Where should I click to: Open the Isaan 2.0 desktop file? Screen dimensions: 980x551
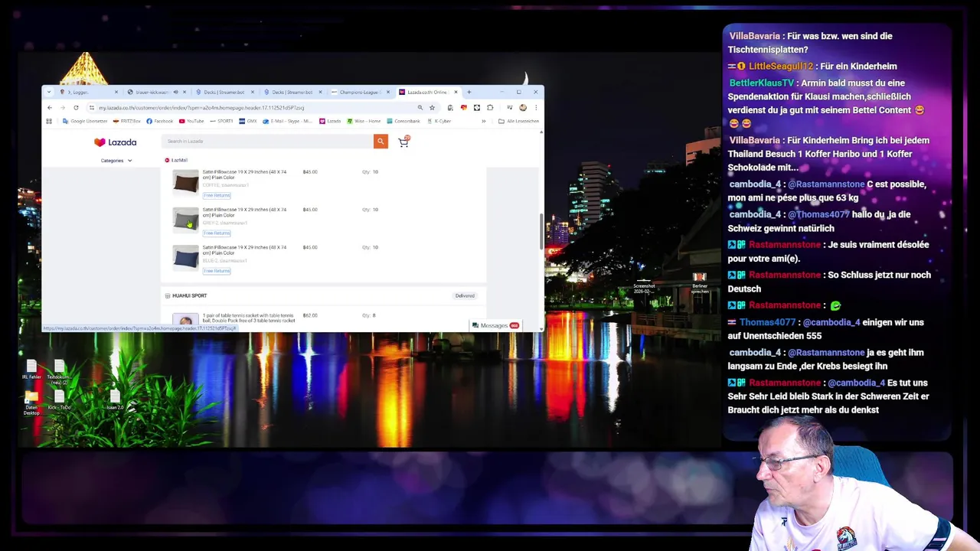tap(115, 400)
